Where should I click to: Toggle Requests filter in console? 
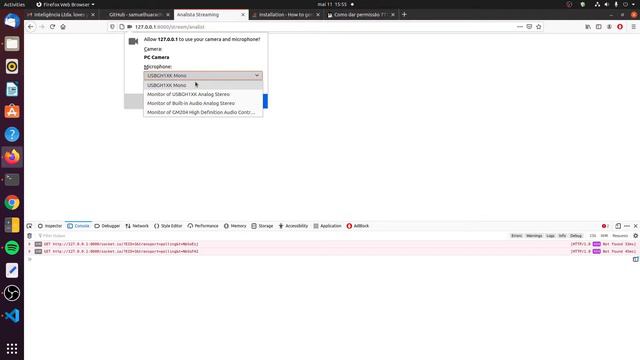[620, 236]
